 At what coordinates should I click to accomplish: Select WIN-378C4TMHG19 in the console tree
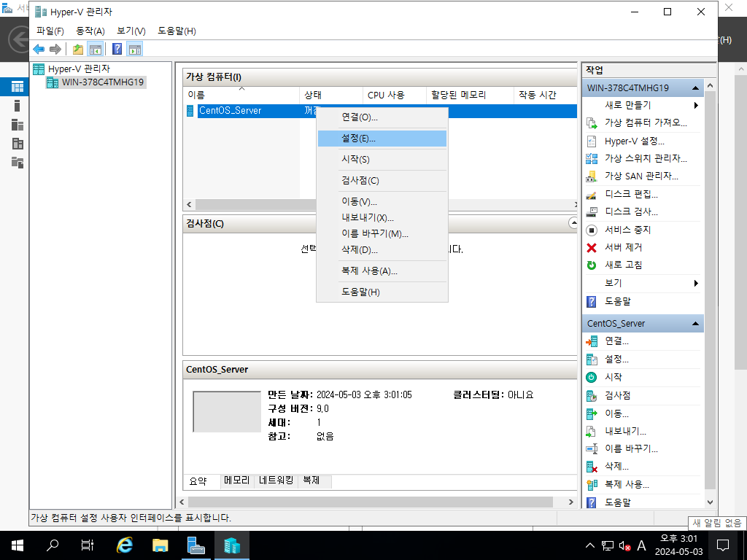tap(102, 82)
